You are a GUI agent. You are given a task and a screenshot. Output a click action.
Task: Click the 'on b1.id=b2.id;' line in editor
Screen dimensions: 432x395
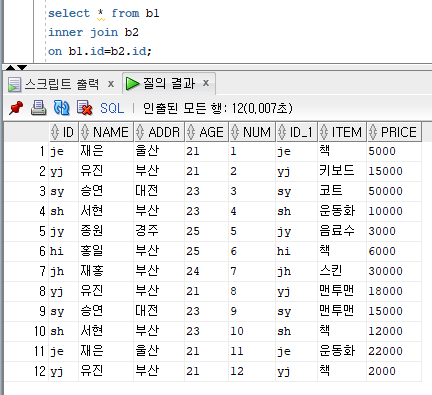click(100, 51)
